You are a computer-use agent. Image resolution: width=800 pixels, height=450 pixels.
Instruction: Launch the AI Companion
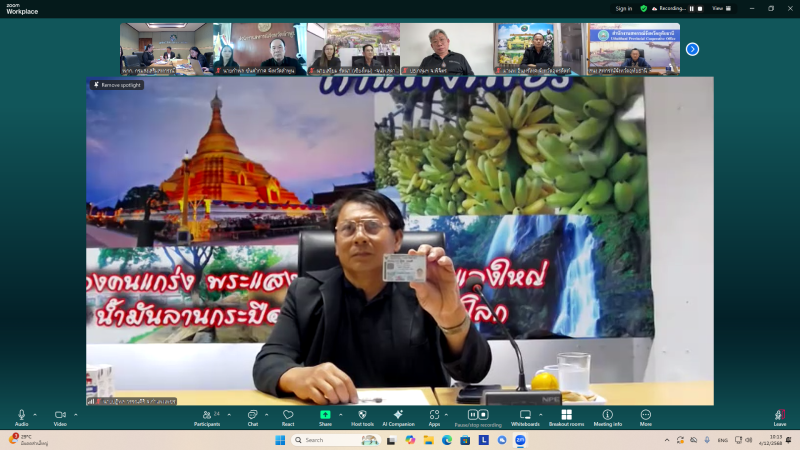click(398, 415)
